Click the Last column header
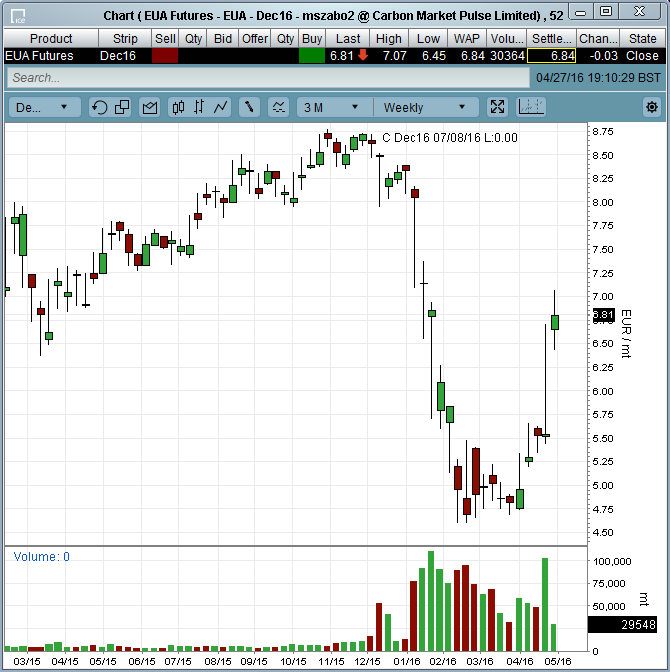The width and height of the screenshot is (670, 672). [x=348, y=39]
